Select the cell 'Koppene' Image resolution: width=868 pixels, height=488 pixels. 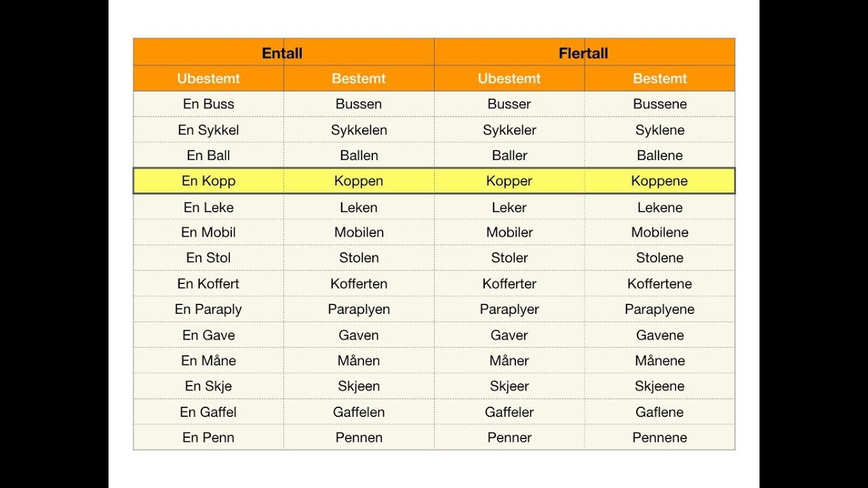(x=660, y=181)
